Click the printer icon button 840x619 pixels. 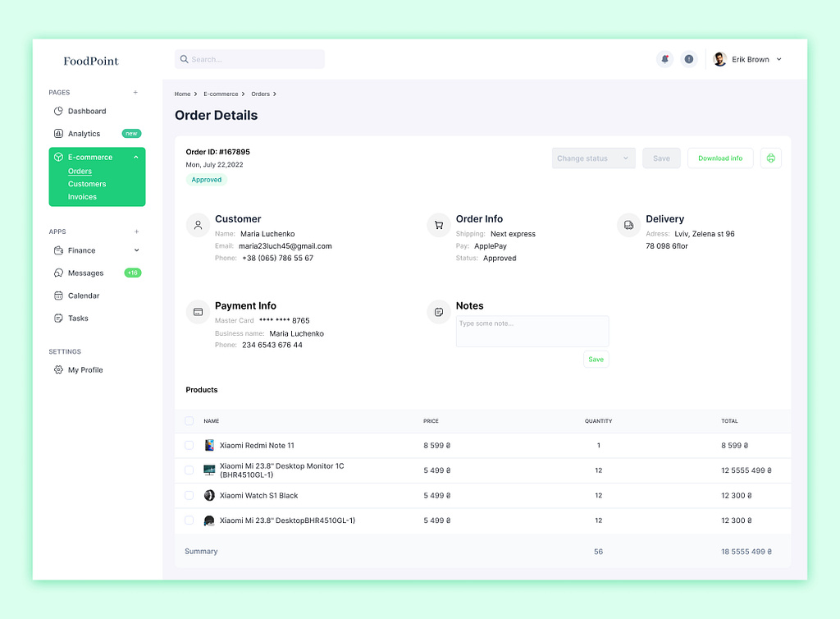[770, 158]
